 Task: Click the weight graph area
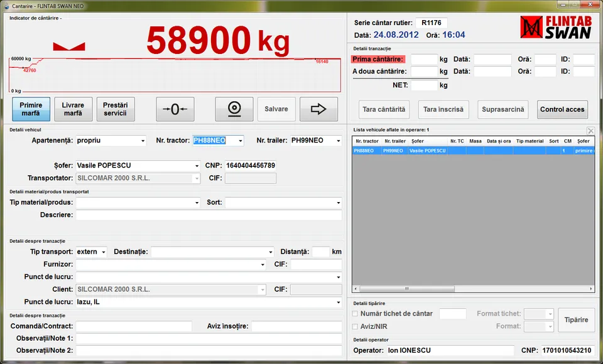175,75
